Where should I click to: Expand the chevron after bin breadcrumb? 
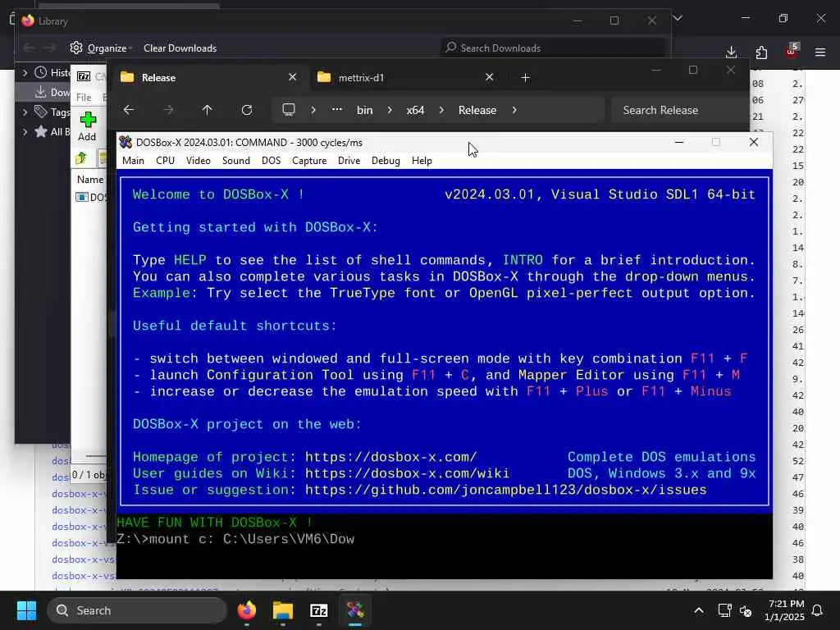point(390,110)
